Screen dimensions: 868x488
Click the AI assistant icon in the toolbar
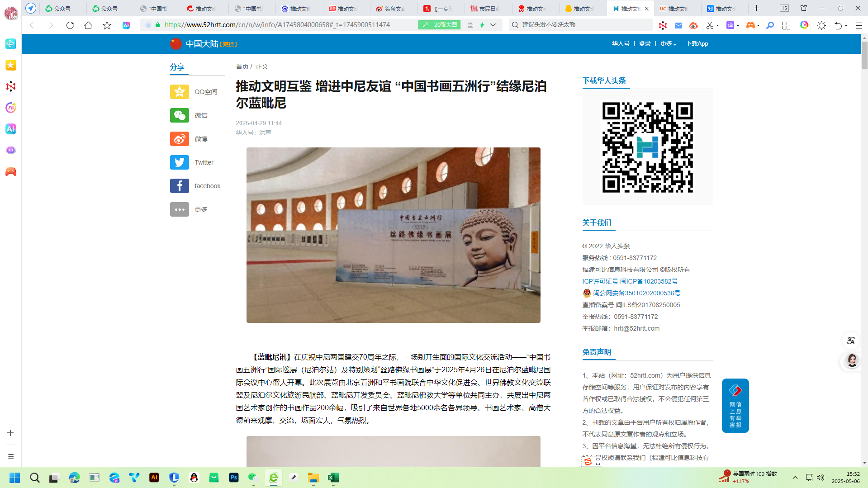[x=805, y=26]
